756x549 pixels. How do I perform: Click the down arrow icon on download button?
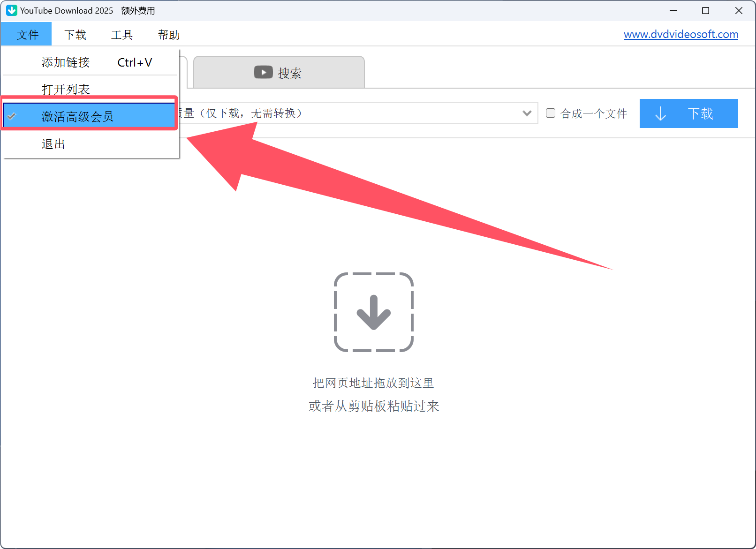(x=660, y=113)
